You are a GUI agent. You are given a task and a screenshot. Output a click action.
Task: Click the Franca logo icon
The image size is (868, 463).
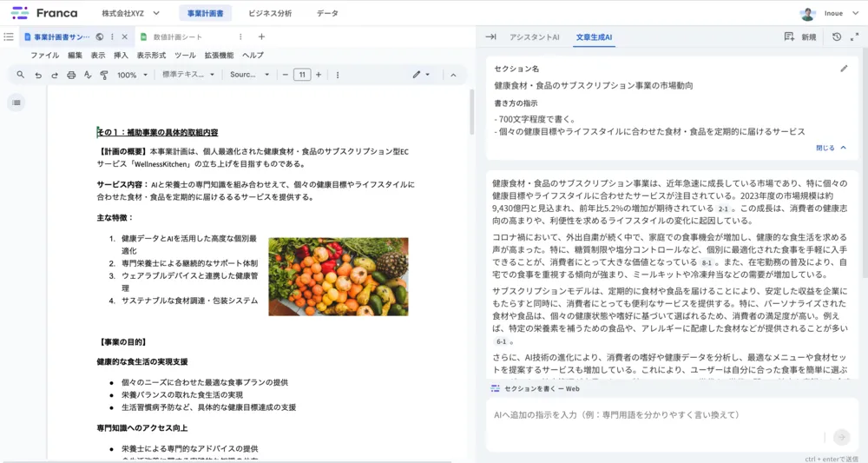[x=20, y=13]
